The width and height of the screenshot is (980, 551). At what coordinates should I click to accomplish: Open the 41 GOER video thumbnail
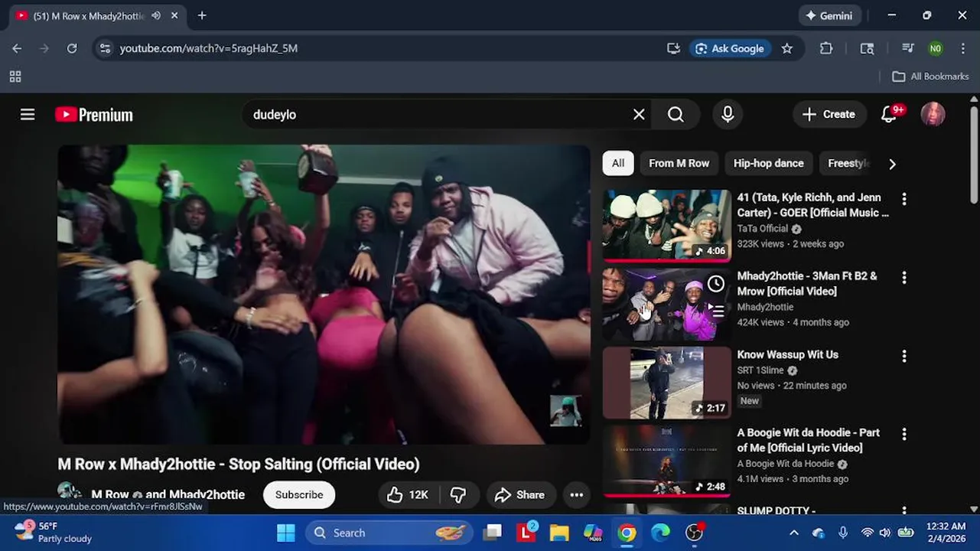point(666,226)
